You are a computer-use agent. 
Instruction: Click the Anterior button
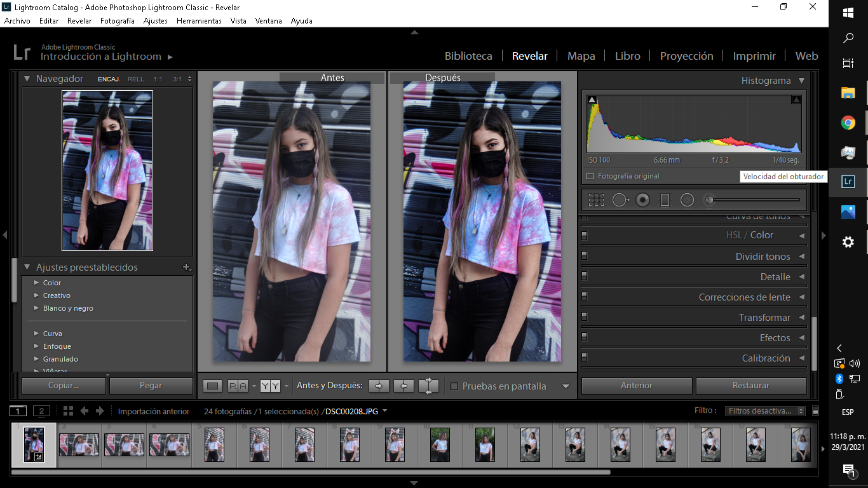(637, 385)
